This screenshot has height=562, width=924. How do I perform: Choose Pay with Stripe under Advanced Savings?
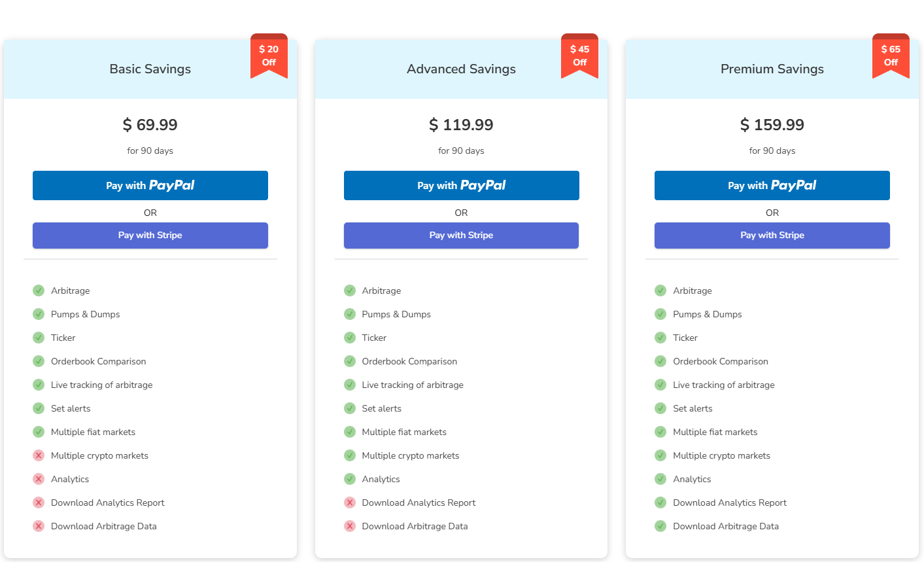click(461, 236)
